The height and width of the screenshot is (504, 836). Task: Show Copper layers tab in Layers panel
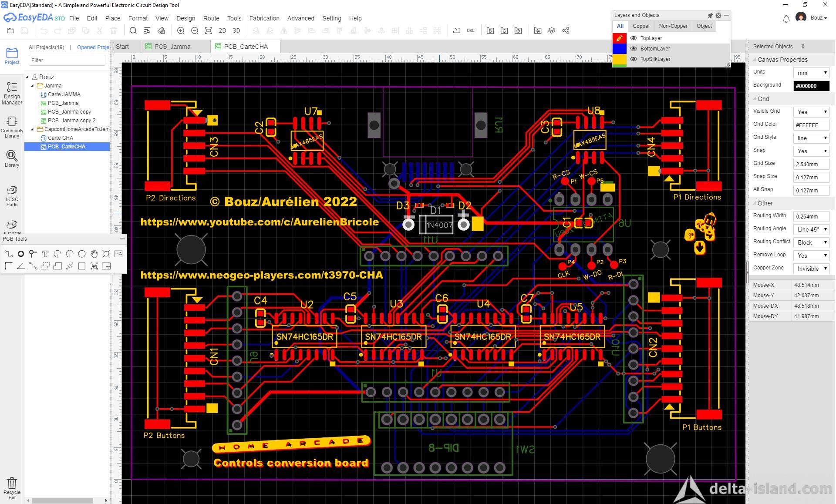click(641, 26)
